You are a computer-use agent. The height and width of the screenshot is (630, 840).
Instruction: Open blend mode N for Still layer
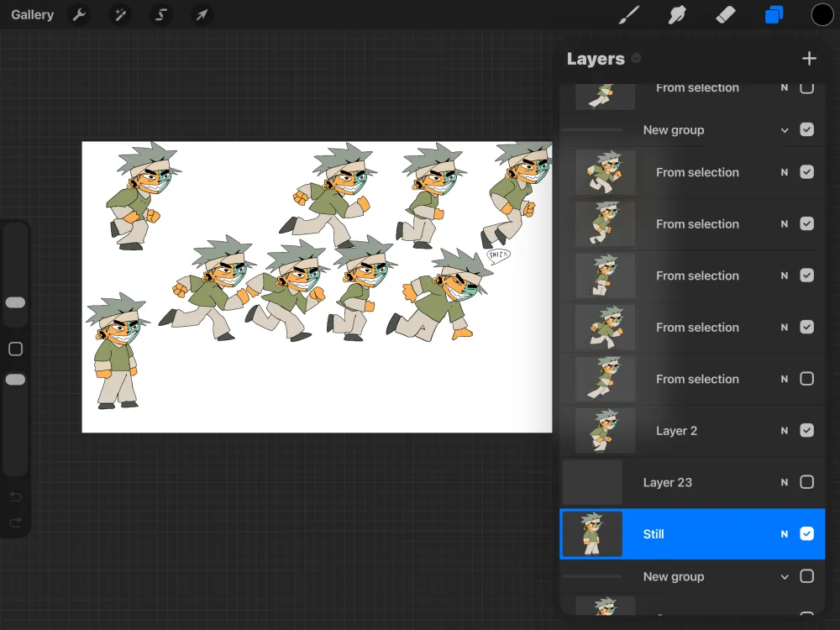785,534
